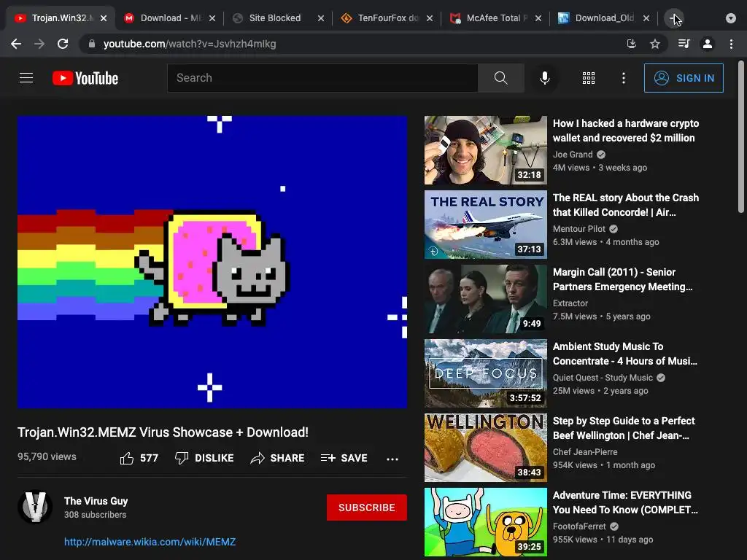This screenshot has width=747, height=560.
Task: Open the Deep Focus study music thumbnail
Action: click(x=485, y=373)
